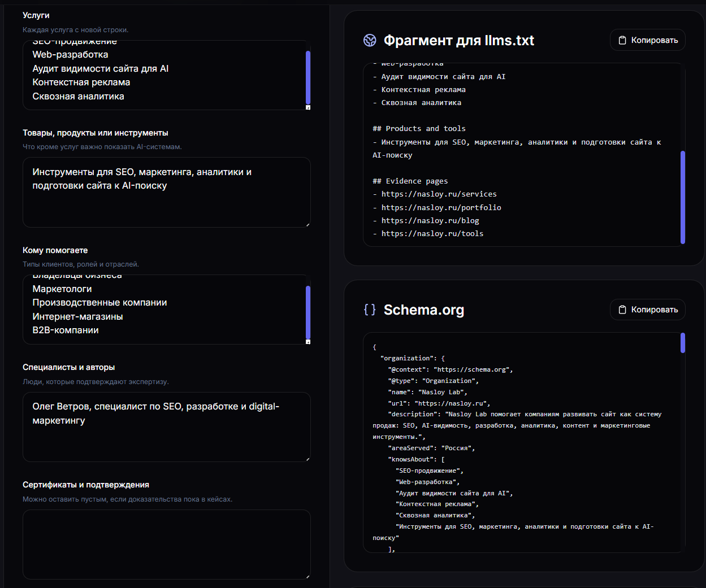The height and width of the screenshot is (588, 706).
Task: Click the llms.txt code block scrollbar thumb
Action: click(x=683, y=197)
